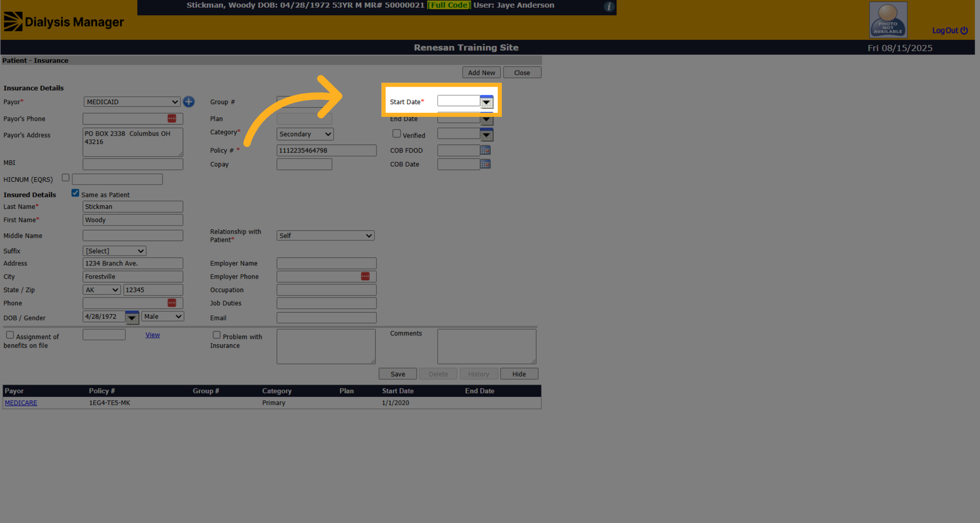The height and width of the screenshot is (523, 980).
Task: Open the Gender dropdown showing Male
Action: tap(163, 316)
